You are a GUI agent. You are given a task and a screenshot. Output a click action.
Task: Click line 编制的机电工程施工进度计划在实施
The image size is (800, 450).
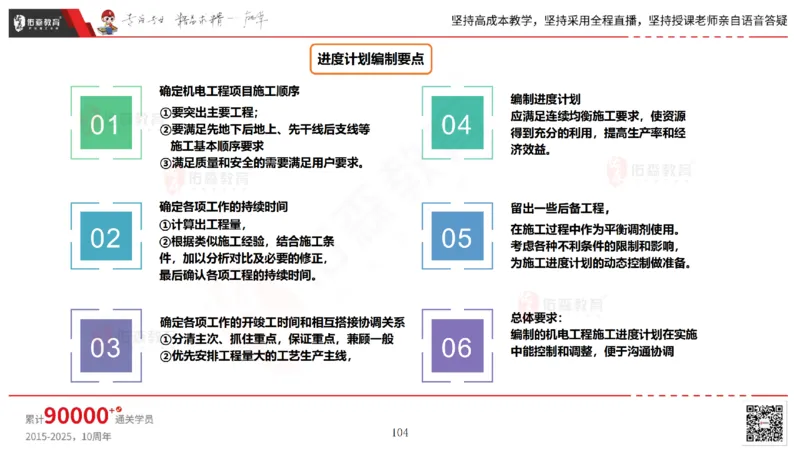pos(604,335)
